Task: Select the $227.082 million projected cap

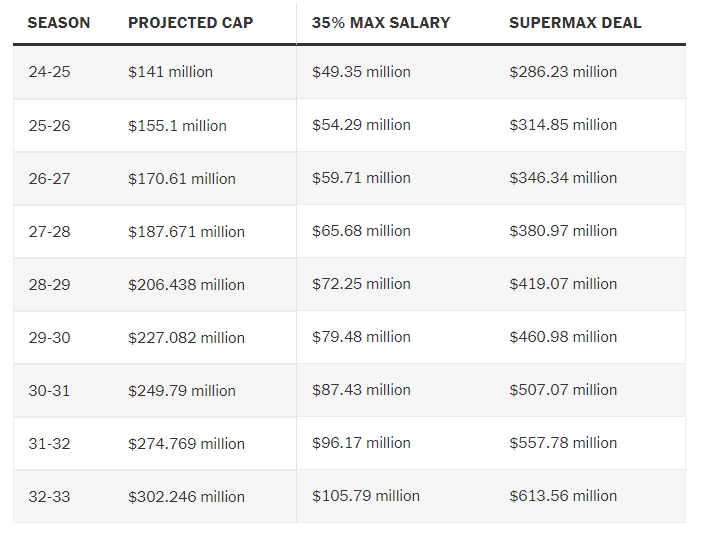Action: coord(186,338)
